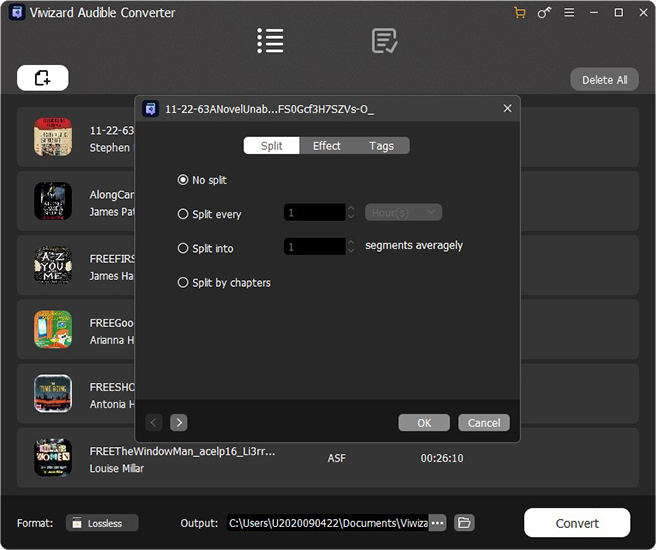Open the output folder icon

(x=464, y=523)
